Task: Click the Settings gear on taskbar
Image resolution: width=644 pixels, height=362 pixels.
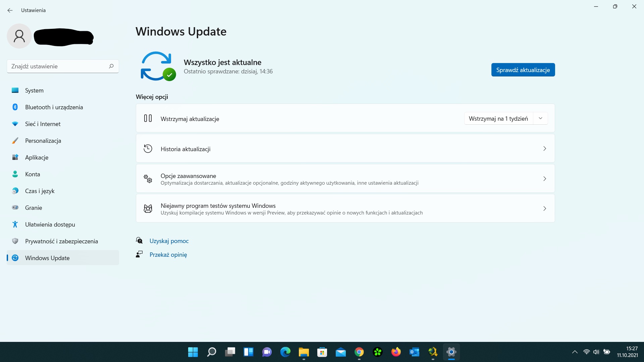Action: point(451,352)
